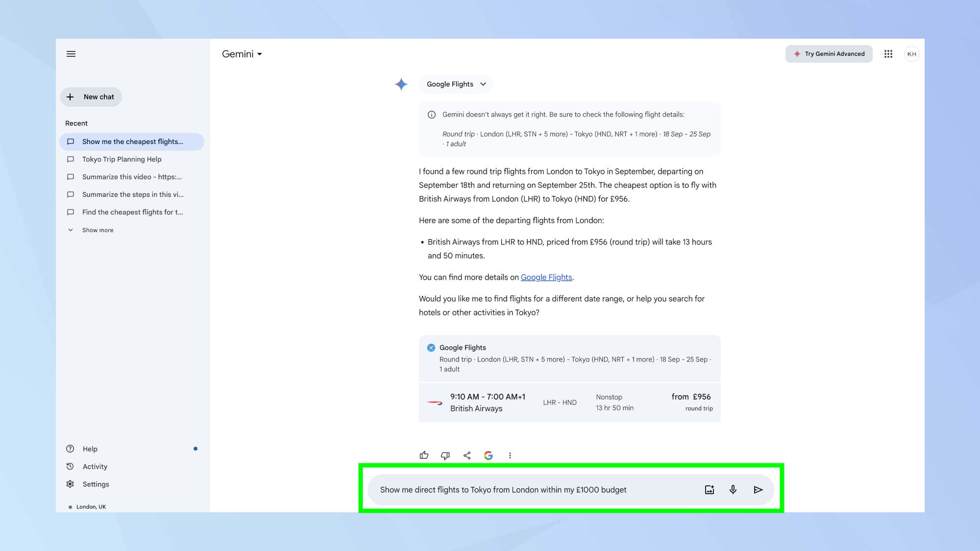The image size is (980, 551).
Task: Click Try Gemini Advanced button
Action: (829, 54)
